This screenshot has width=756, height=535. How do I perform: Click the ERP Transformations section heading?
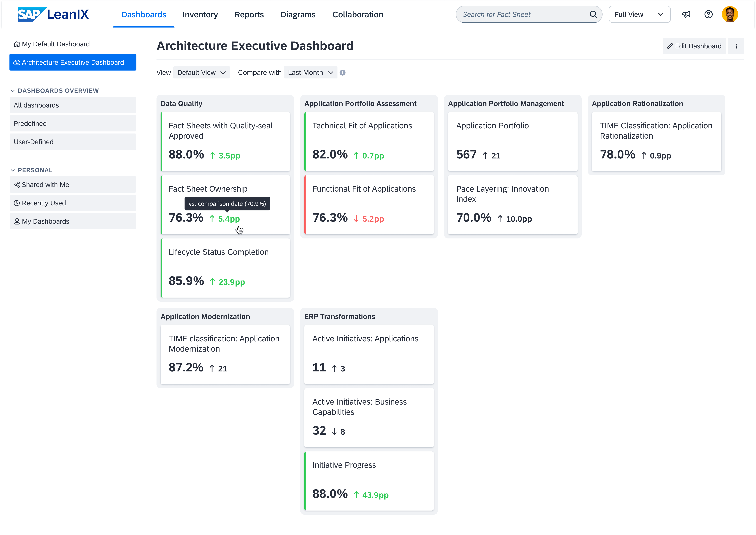[340, 317]
